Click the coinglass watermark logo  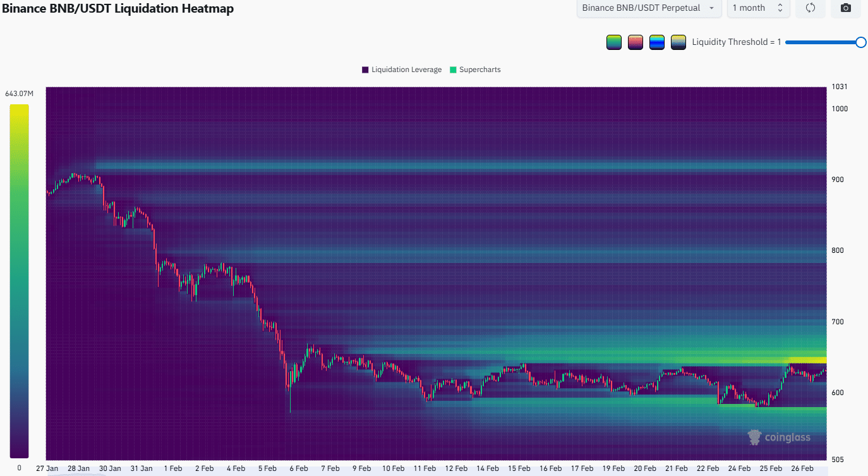click(x=779, y=437)
